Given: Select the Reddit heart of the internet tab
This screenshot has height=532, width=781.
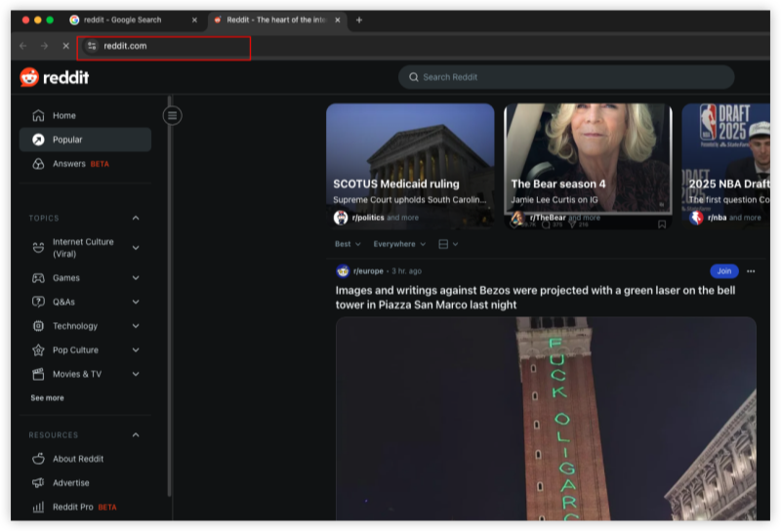Looking at the screenshot, I should point(276,20).
